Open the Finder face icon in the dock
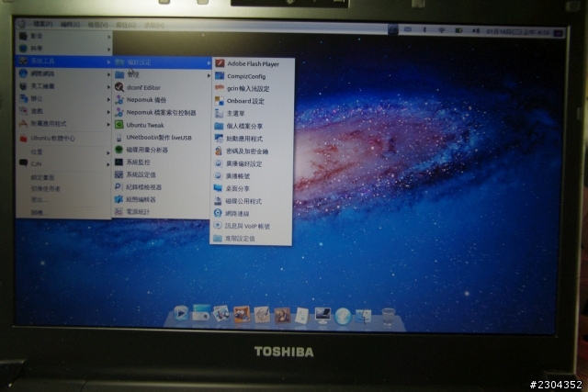 363,317
